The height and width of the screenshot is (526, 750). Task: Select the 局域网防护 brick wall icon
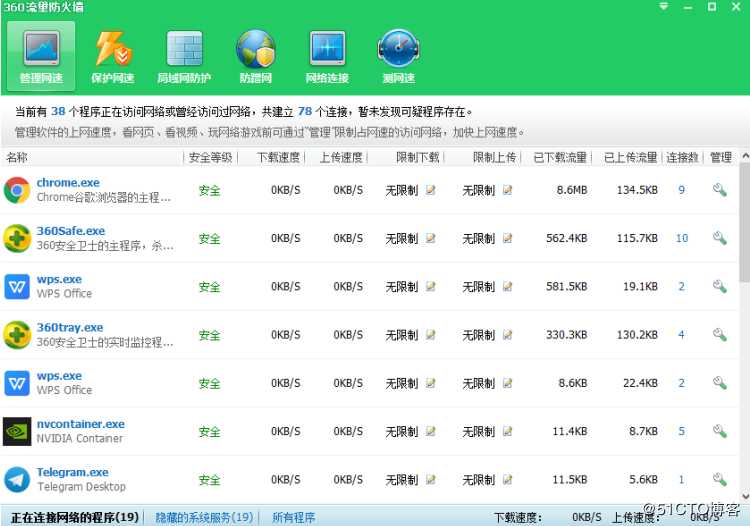point(184,55)
